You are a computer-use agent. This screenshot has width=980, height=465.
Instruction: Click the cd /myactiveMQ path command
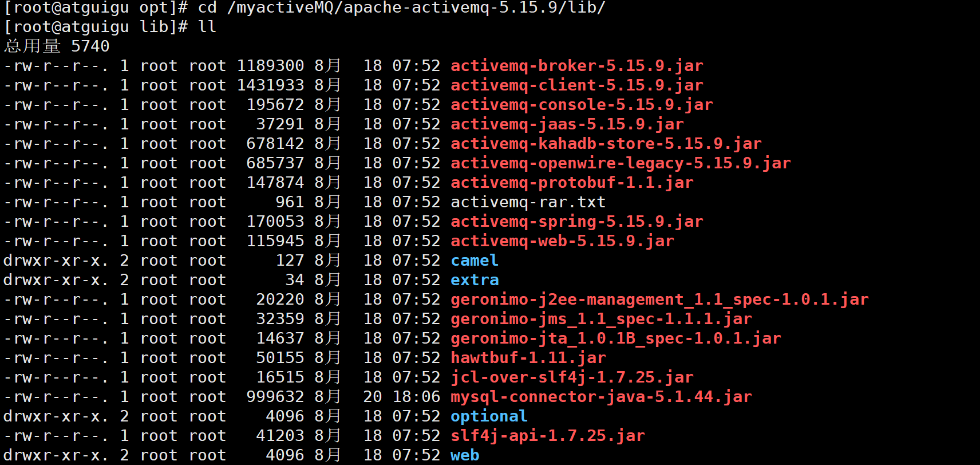pyautogui.click(x=402, y=8)
